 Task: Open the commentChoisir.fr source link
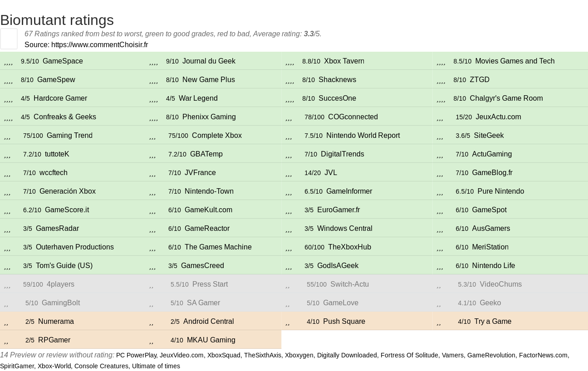[x=99, y=44]
